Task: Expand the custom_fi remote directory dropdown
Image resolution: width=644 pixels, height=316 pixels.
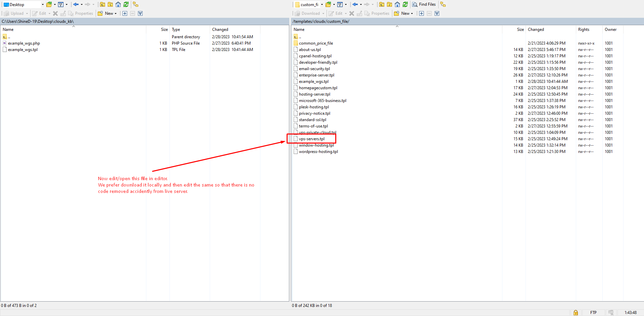Action: pos(322,5)
